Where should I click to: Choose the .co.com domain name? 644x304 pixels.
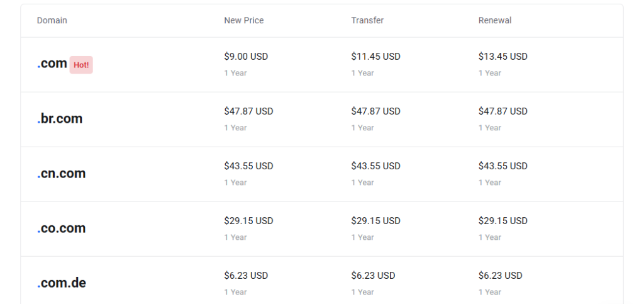coord(61,228)
